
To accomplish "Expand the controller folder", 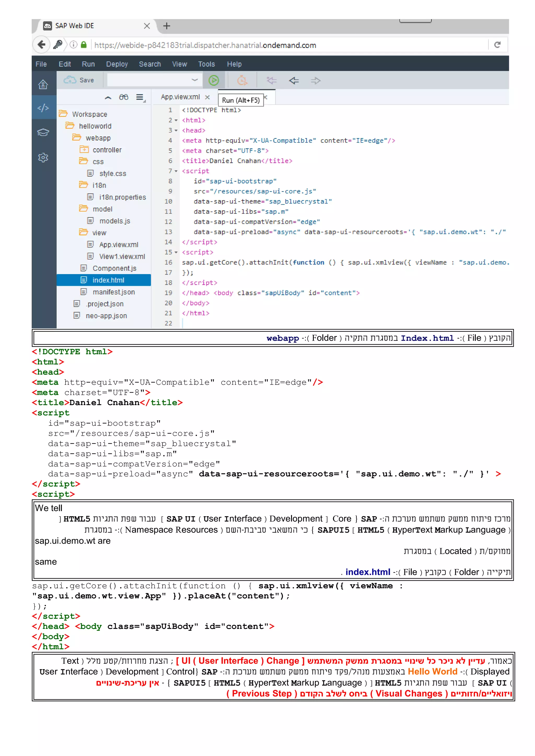I will [x=84, y=150].
